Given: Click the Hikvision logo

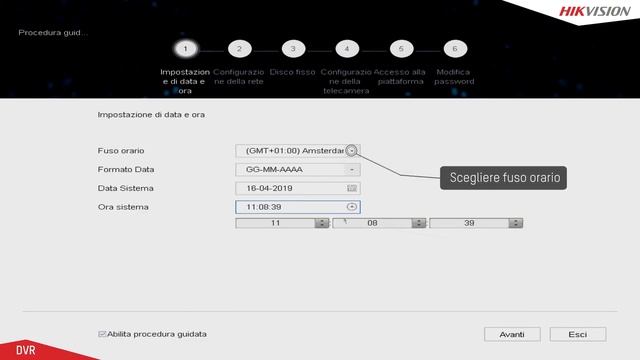Looking at the screenshot, I should (x=594, y=11).
